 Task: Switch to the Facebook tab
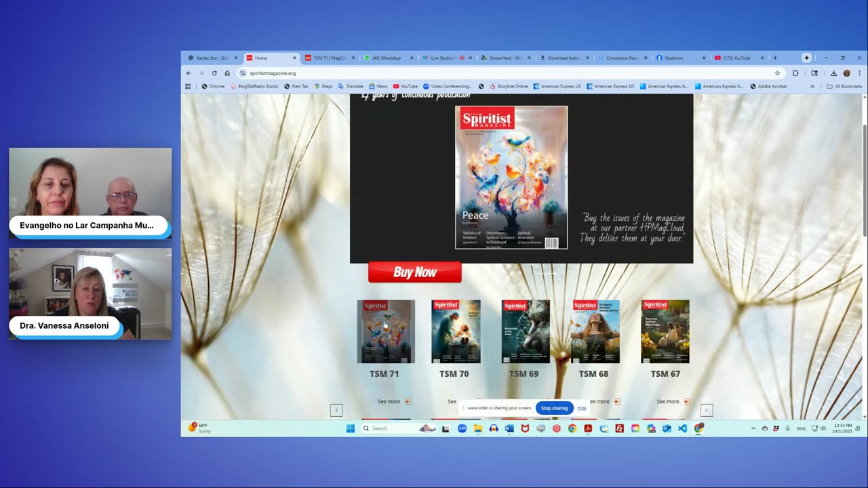coord(680,58)
